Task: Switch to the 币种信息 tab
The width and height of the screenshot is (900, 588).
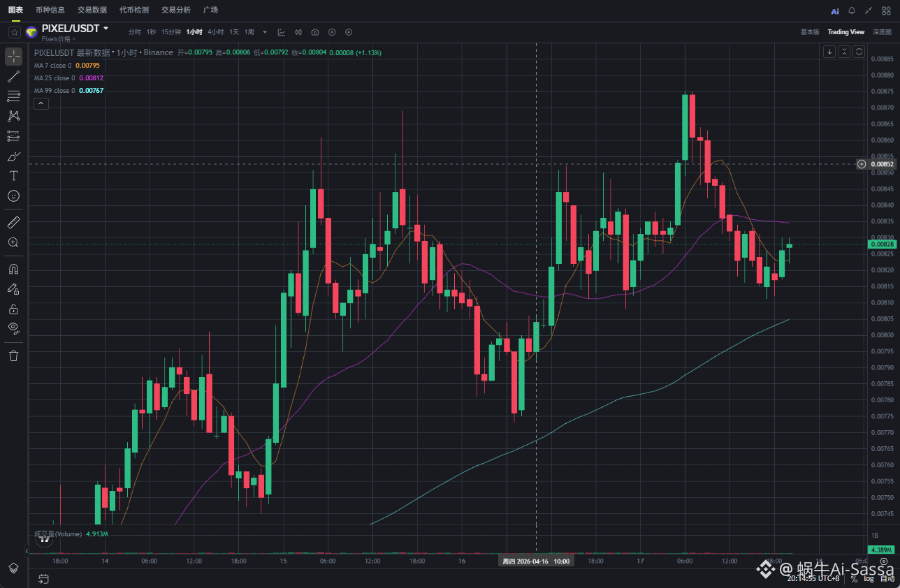Action: point(50,10)
